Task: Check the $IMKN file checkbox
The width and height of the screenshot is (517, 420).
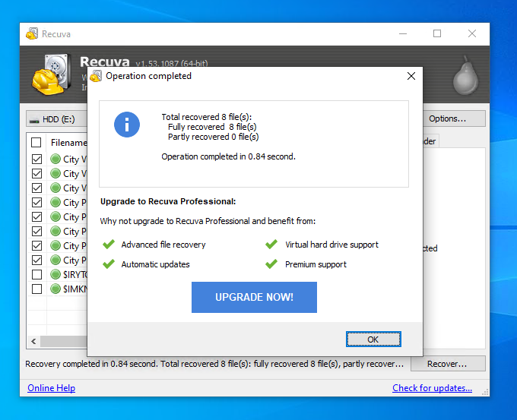Action: click(x=36, y=289)
